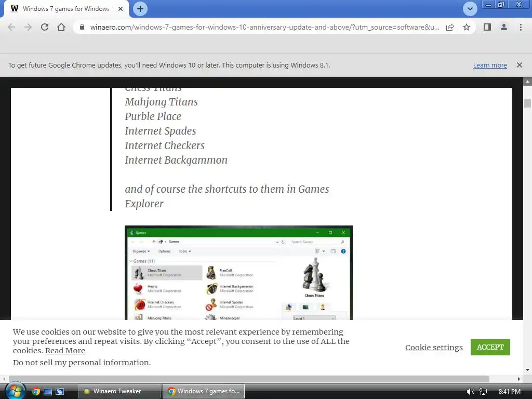The width and height of the screenshot is (532, 399).
Task: Click the Internet Spades list entry
Action: [x=161, y=131]
